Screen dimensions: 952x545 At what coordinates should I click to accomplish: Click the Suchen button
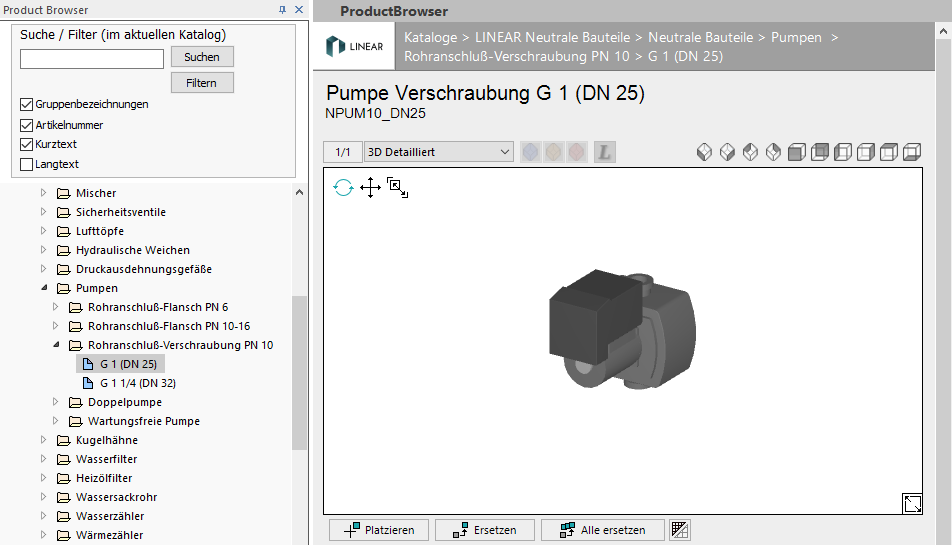click(x=202, y=57)
